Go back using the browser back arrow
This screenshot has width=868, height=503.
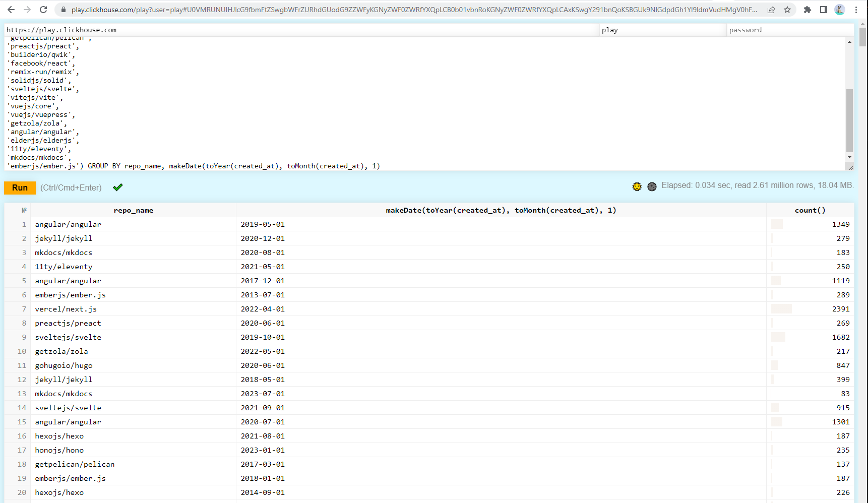click(x=11, y=10)
